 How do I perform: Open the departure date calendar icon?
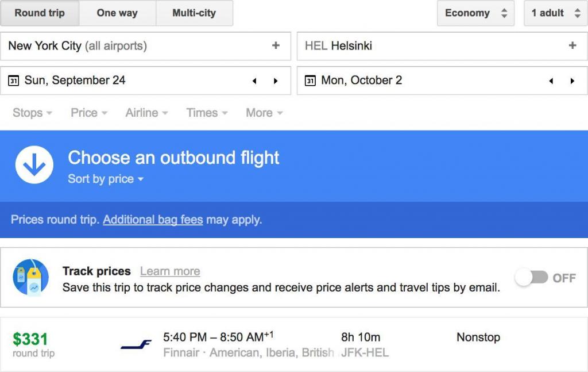pos(14,80)
